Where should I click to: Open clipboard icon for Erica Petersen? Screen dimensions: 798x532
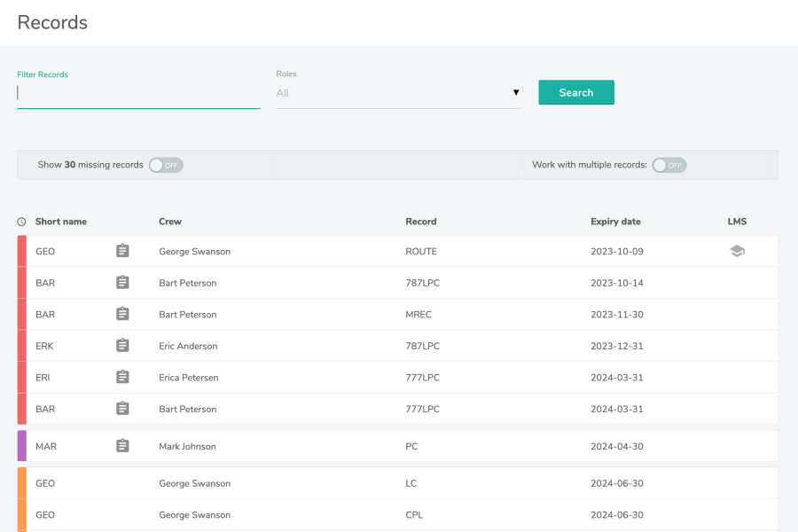pos(122,377)
